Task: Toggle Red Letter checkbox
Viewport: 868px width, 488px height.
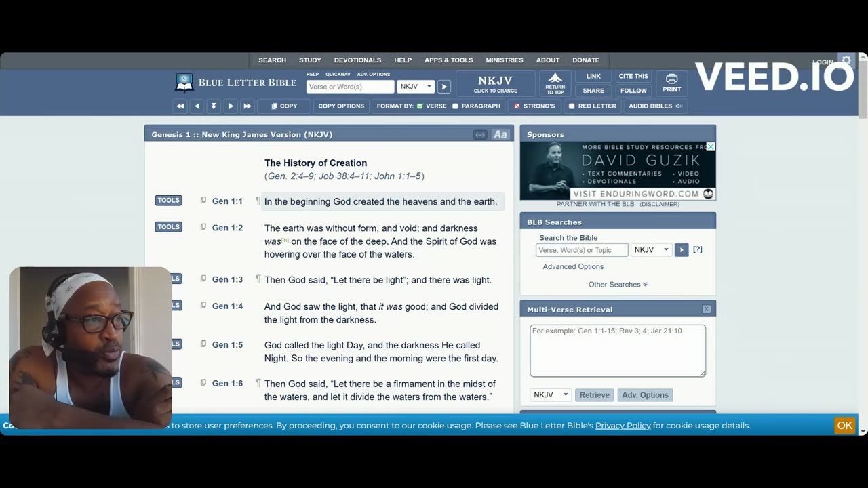Action: pos(572,106)
